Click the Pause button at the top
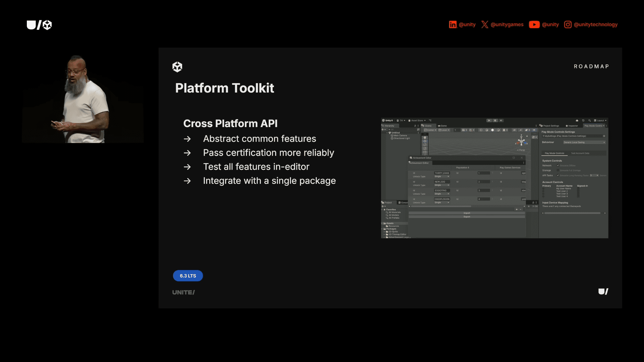Image resolution: width=644 pixels, height=362 pixels. pyautogui.click(x=495, y=121)
